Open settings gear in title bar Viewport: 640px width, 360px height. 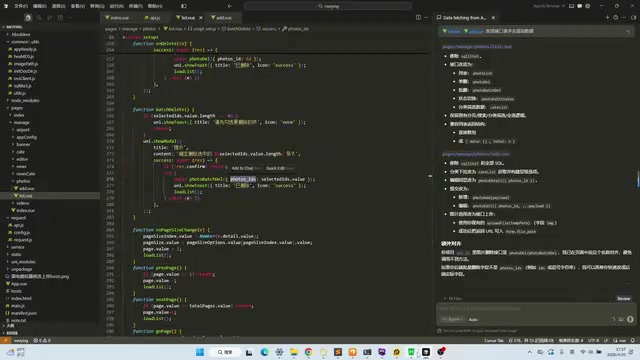(588, 6)
